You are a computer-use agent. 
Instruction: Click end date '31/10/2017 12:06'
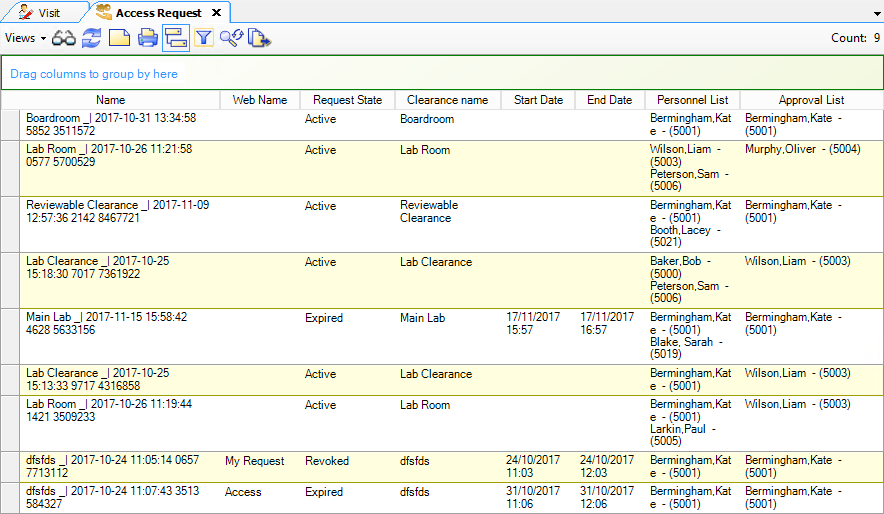(607, 498)
